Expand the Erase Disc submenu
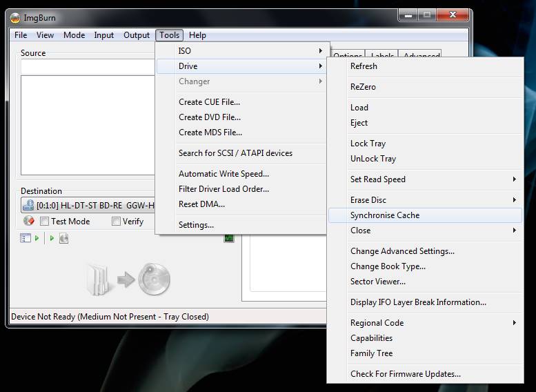Viewport: 536px width, 392px height. pyautogui.click(x=425, y=199)
